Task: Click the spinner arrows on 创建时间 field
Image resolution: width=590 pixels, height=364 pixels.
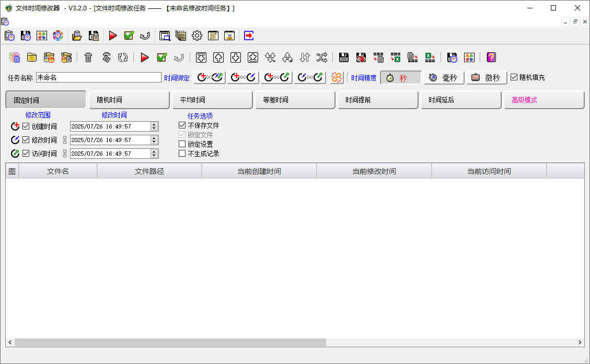Action: (154, 126)
